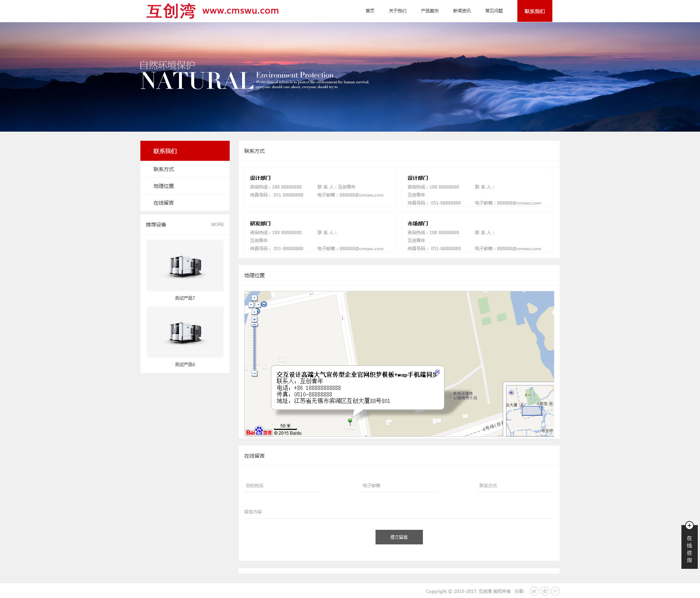Open 测试产品7 product thumbnail

[x=185, y=266]
